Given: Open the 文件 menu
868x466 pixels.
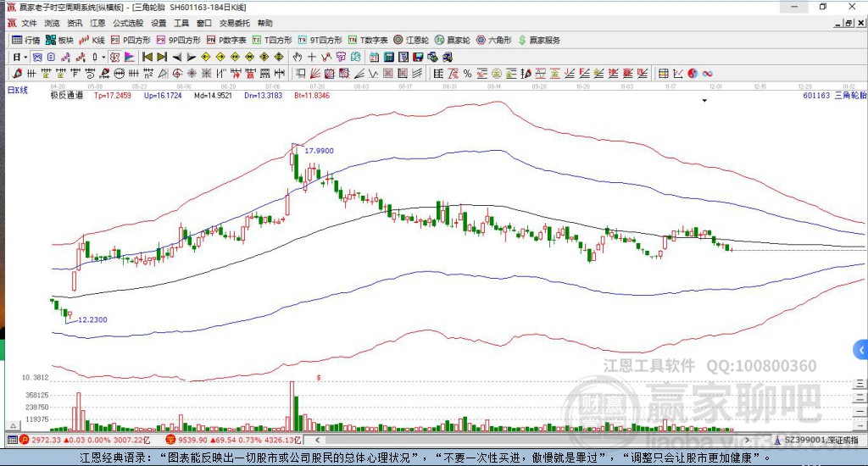Looking at the screenshot, I should [29, 23].
